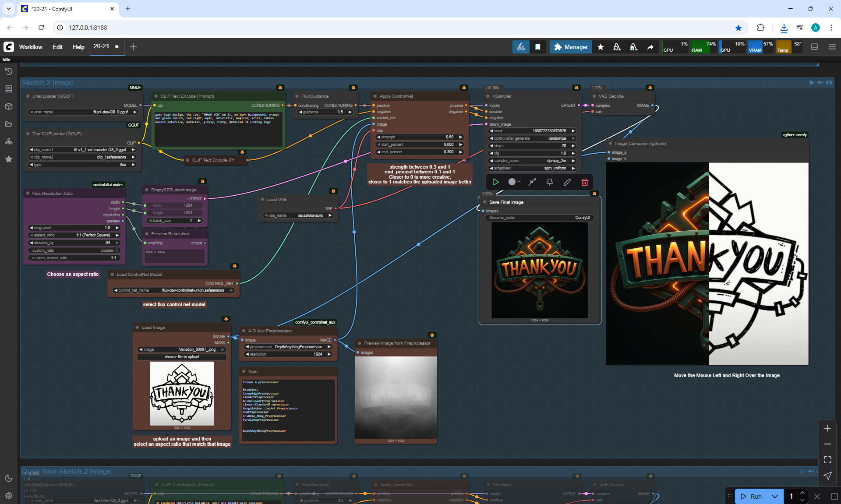Open the sampler_name dpmpp_2m dropdown
Viewport: 841px width, 504px height.
[x=532, y=161]
